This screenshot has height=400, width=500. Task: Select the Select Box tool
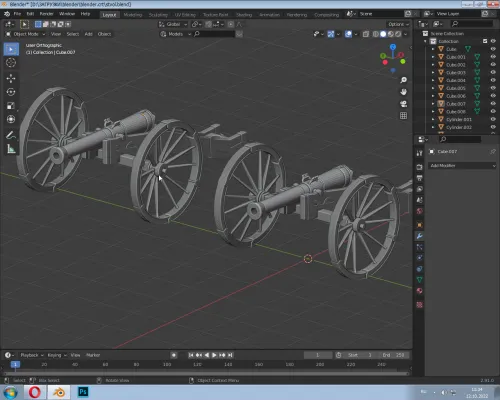click(x=11, y=49)
